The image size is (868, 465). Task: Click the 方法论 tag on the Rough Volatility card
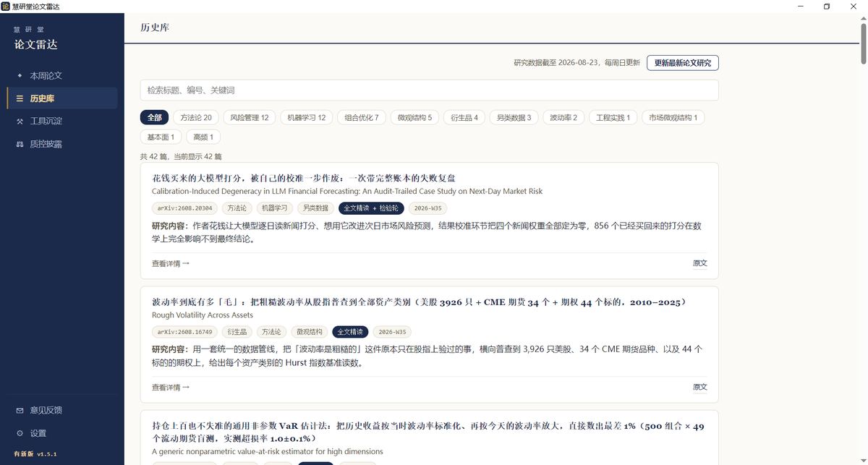[x=271, y=332]
